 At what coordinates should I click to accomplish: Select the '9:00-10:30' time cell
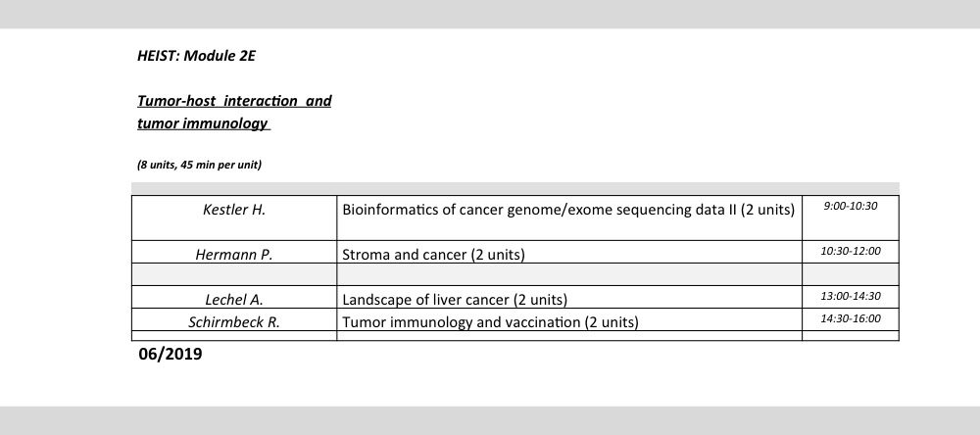(x=850, y=206)
